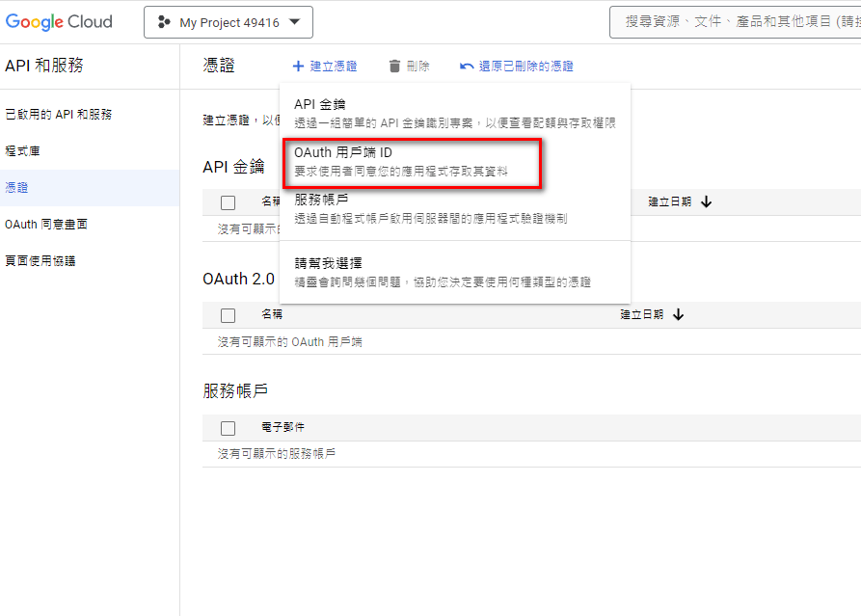Click the Google Cloud logo
The image size is (861, 616).
58,21
